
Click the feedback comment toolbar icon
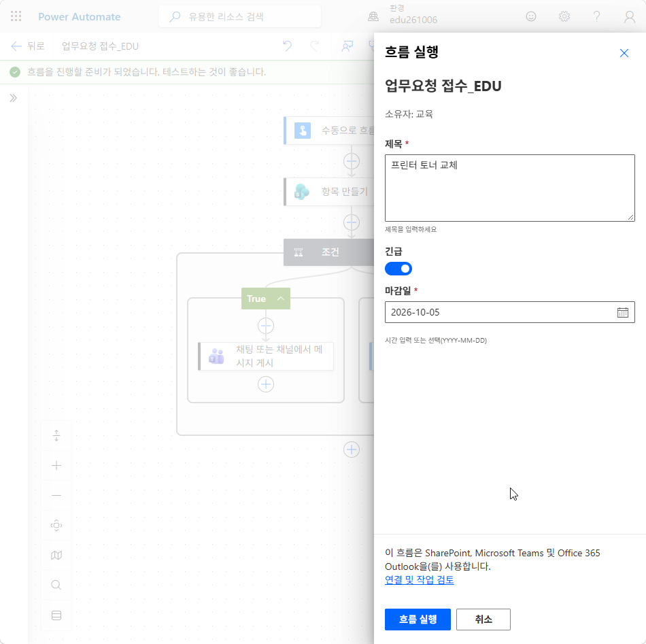click(347, 46)
